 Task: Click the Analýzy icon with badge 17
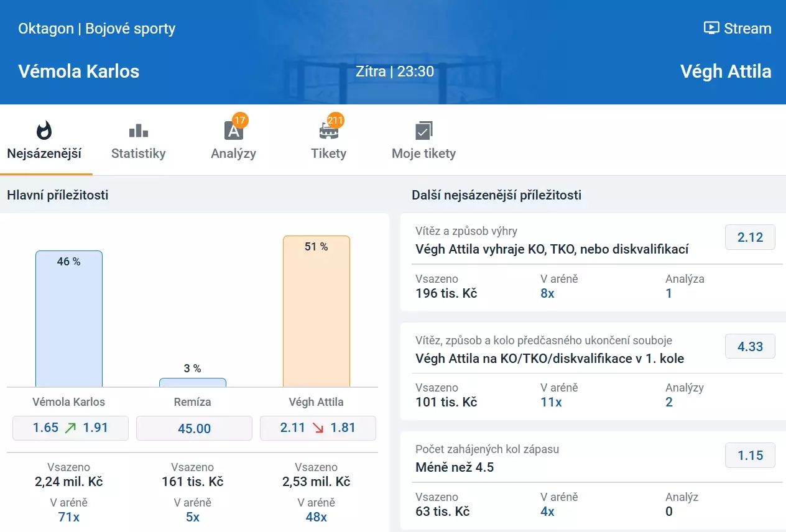click(233, 131)
